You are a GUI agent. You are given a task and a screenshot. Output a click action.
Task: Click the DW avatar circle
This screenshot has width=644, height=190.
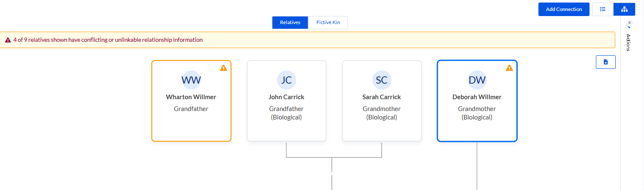tap(477, 80)
